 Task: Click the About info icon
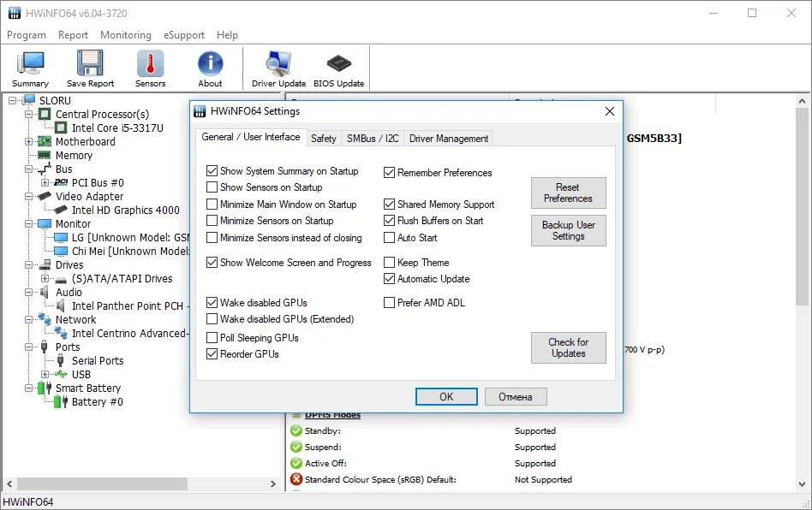[x=210, y=63]
